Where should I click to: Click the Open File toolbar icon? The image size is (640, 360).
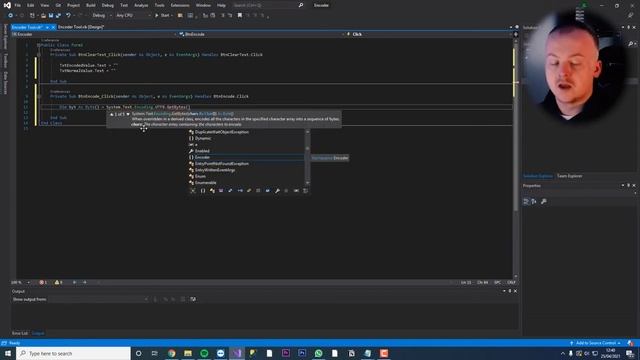(x=43, y=16)
